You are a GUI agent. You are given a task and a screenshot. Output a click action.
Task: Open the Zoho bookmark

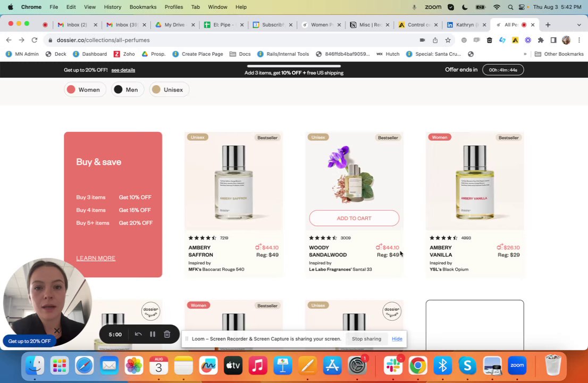pos(124,54)
